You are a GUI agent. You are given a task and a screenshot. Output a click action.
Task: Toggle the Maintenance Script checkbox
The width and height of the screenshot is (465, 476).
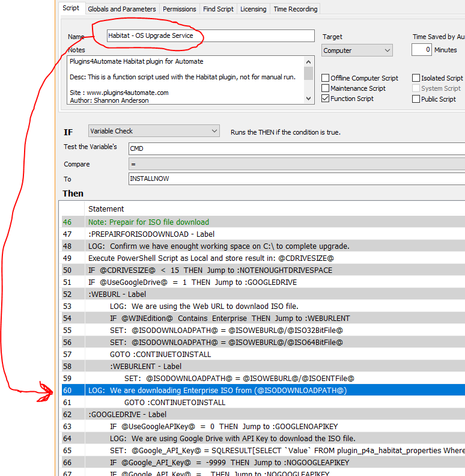coord(326,88)
